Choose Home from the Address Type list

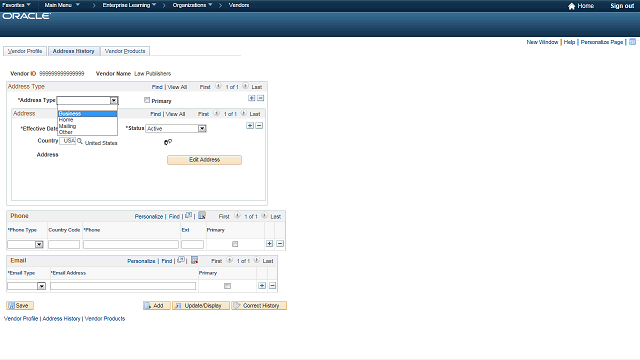(x=87, y=120)
